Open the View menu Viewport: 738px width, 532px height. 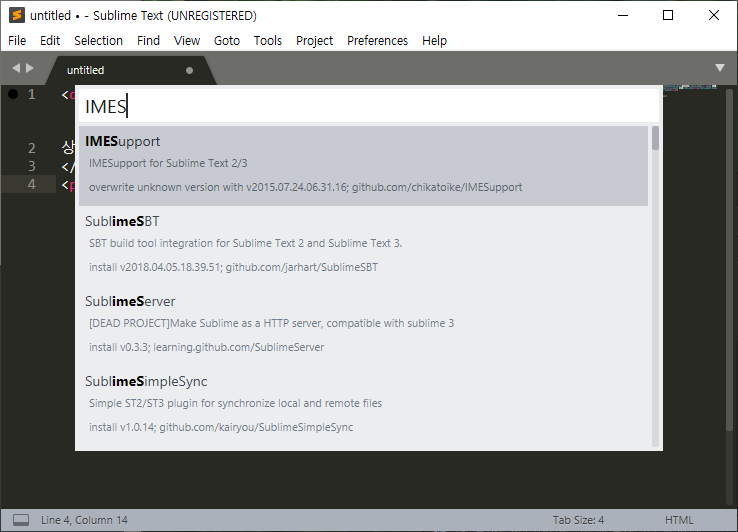187,40
